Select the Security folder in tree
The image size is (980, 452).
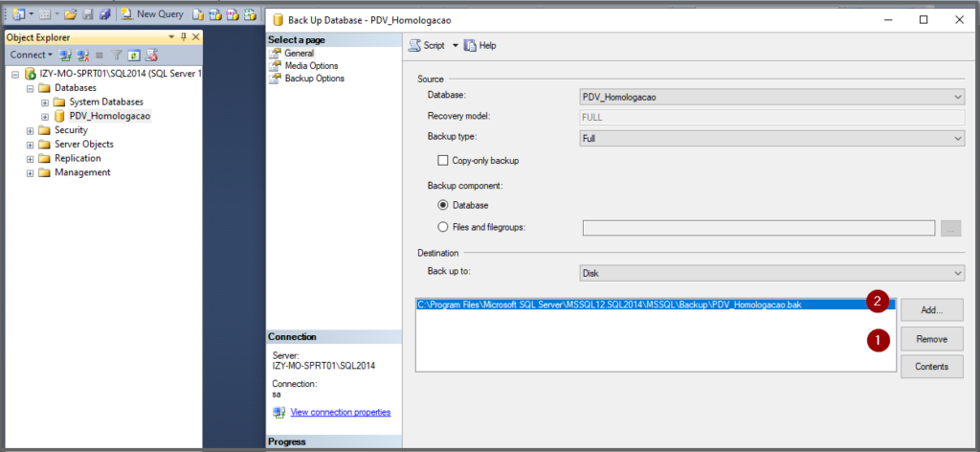coord(71,130)
